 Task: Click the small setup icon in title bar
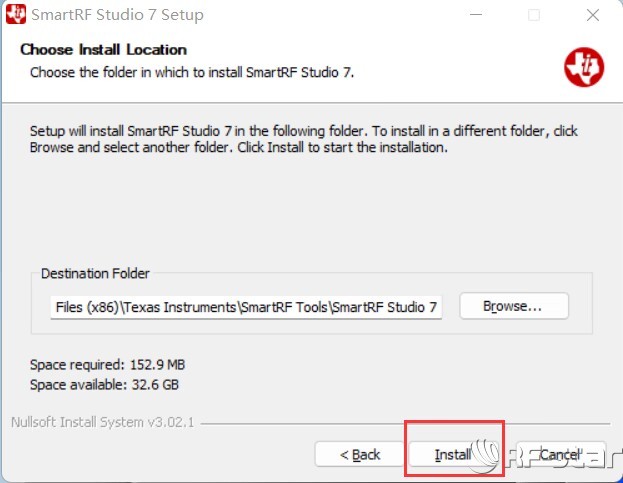pyautogui.click(x=15, y=15)
